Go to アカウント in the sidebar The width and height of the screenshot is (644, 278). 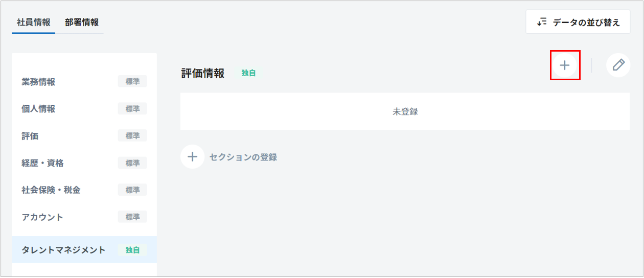tap(42, 217)
